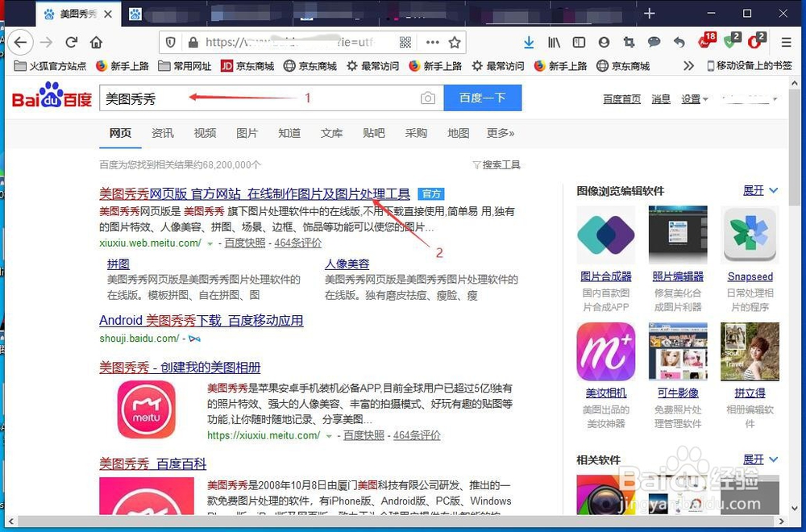The height and width of the screenshot is (532, 806).
Task: Go back with the browser back arrow
Action: (21, 42)
